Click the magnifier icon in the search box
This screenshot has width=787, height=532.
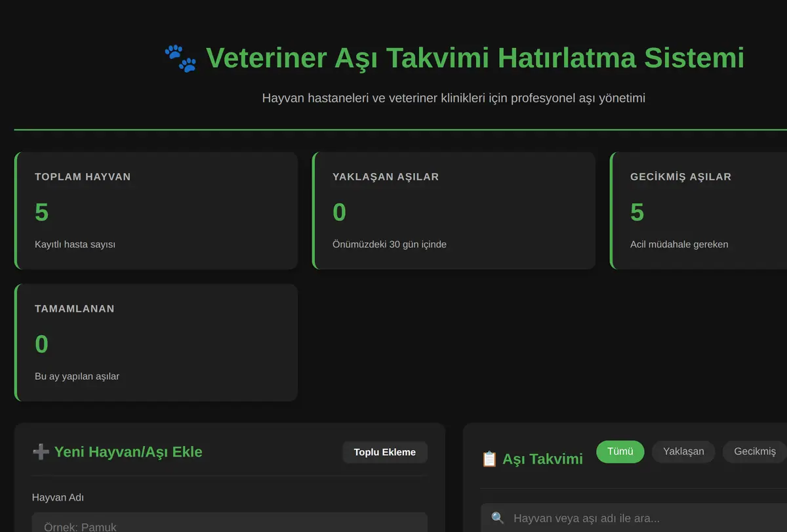pyautogui.click(x=498, y=518)
